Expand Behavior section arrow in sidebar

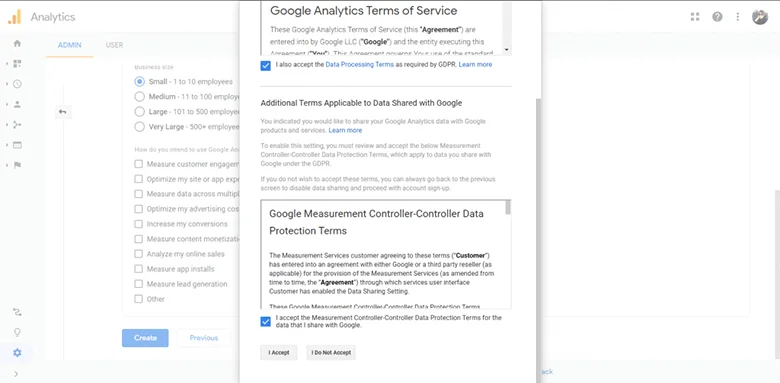pyautogui.click(x=7, y=145)
